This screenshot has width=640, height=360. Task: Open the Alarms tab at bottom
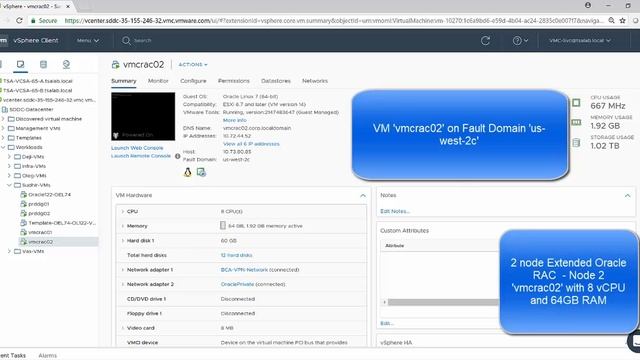(x=47, y=356)
